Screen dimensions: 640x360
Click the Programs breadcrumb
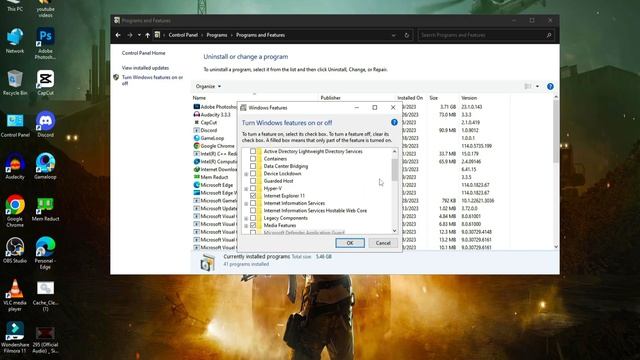tap(217, 35)
